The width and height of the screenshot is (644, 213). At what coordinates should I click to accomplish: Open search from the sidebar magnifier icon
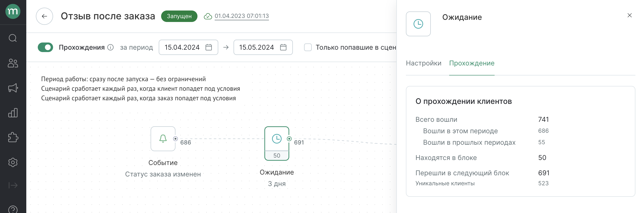click(13, 38)
